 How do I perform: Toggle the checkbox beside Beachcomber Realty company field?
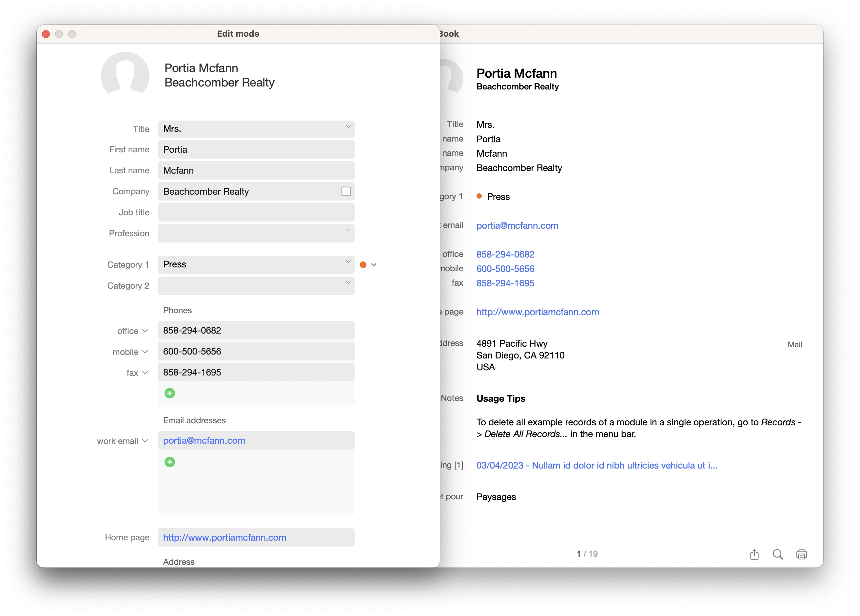[x=345, y=191]
